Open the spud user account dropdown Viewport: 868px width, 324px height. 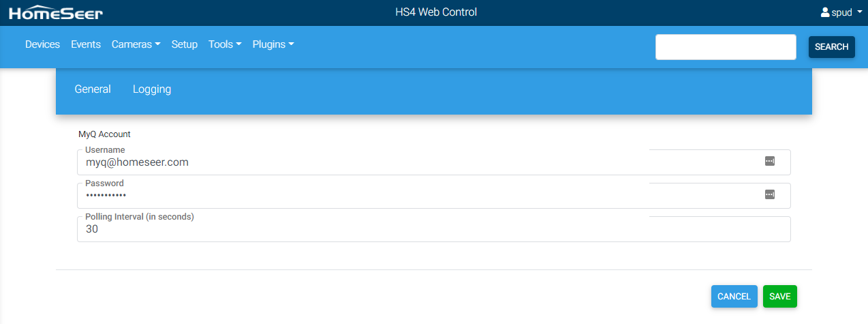(x=841, y=12)
